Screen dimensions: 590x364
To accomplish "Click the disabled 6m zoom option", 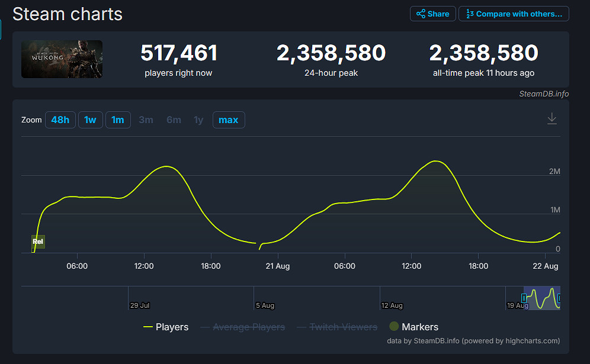I will coord(174,120).
